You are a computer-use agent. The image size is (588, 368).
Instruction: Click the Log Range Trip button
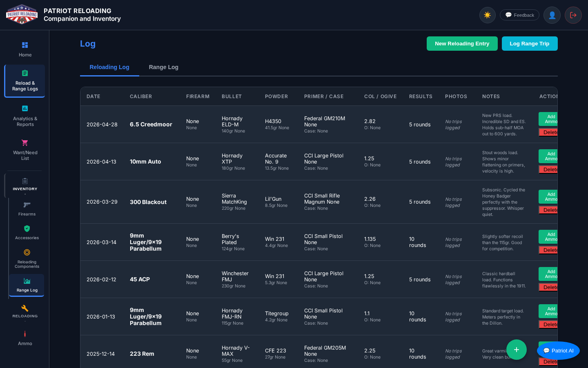point(530,44)
